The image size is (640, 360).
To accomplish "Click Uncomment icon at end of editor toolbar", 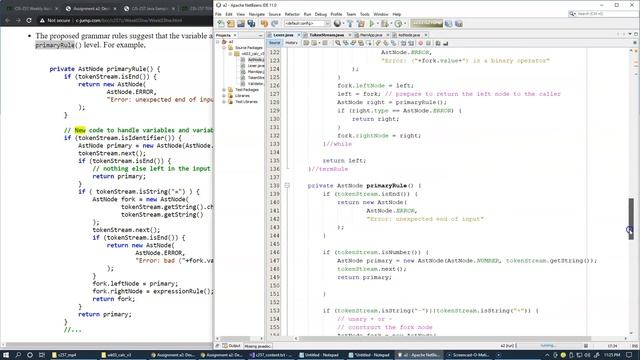I will [x=446, y=43].
